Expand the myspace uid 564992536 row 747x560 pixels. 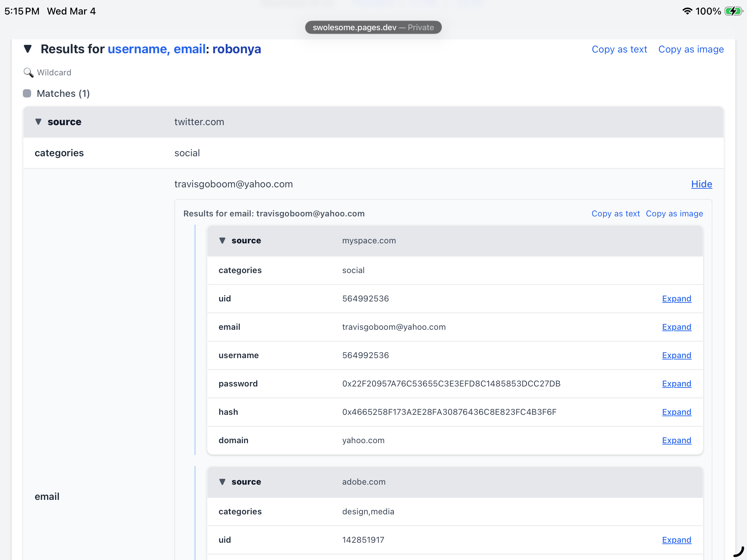676,299
